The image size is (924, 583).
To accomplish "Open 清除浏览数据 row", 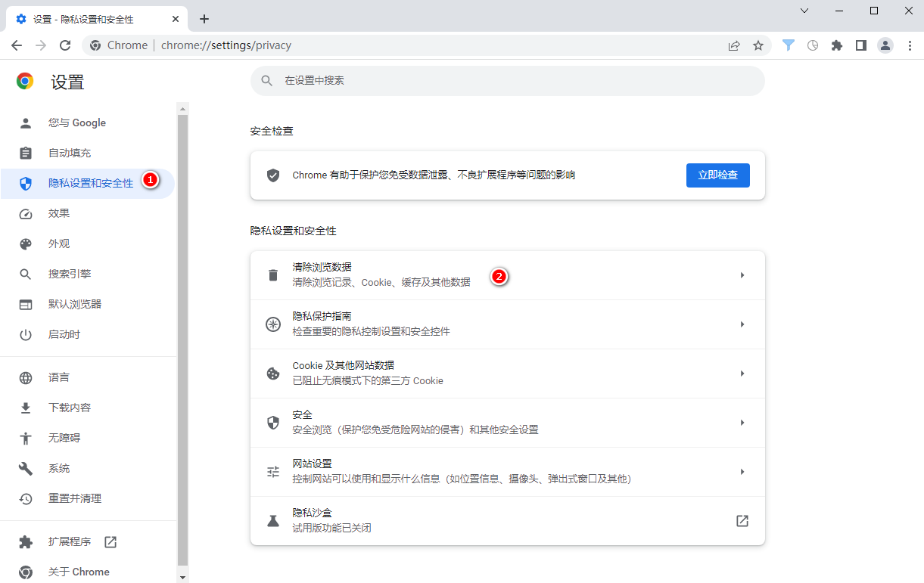I will pos(508,275).
